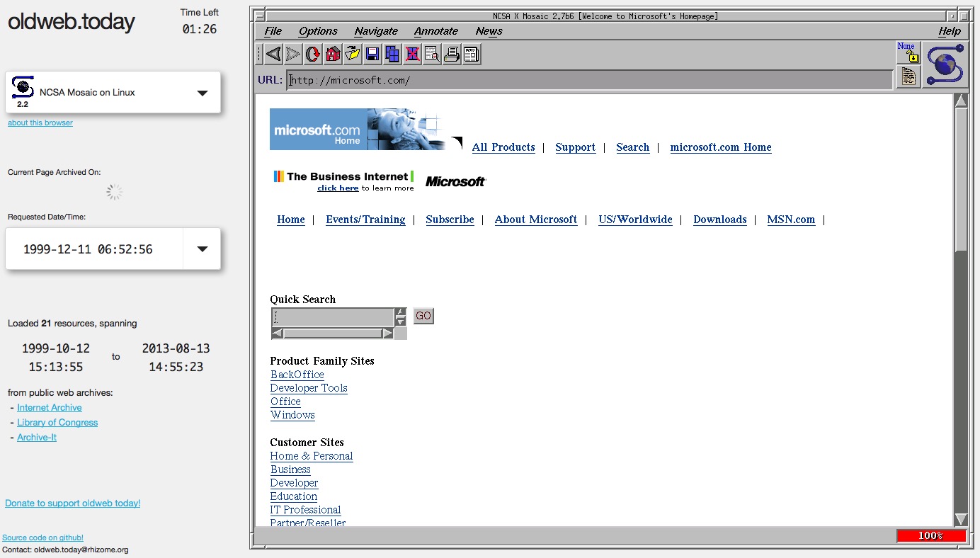Click the 'click here' Business Internet link
The image size is (980, 558).
338,188
